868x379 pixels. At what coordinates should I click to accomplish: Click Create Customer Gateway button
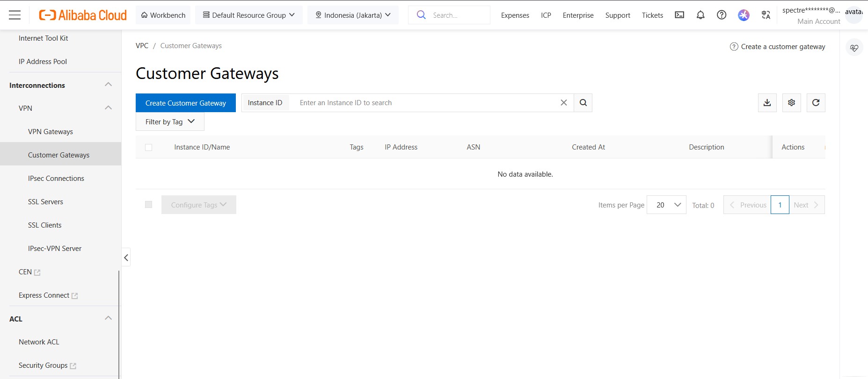[186, 103]
